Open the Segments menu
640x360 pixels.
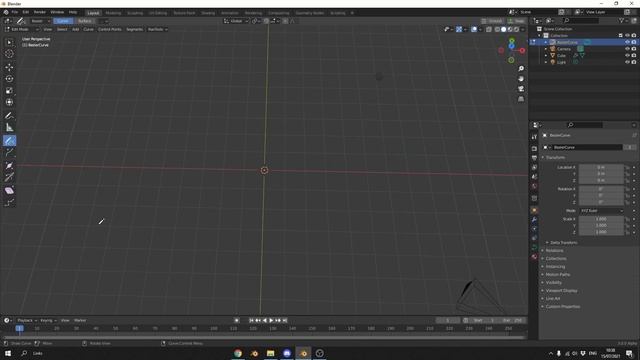(134, 29)
